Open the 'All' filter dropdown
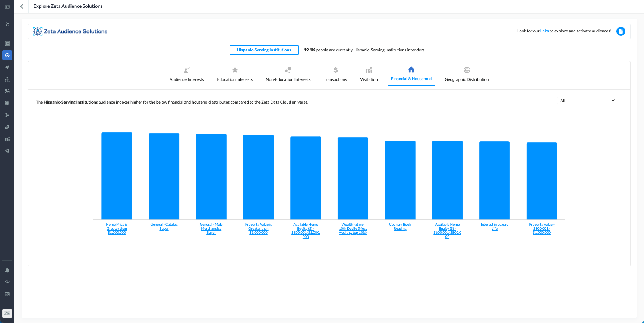This screenshot has height=323, width=644. point(586,101)
